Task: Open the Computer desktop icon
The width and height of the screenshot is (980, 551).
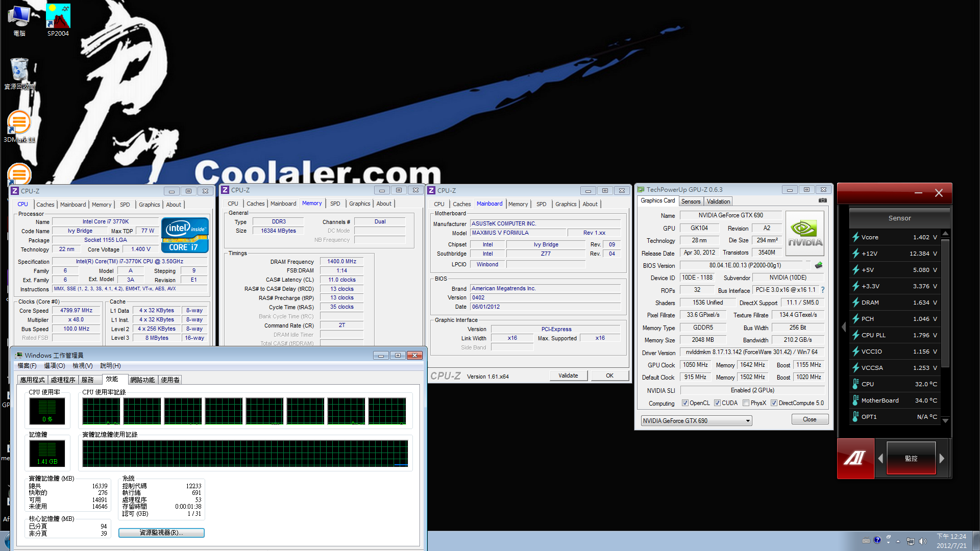Action: pyautogui.click(x=19, y=20)
